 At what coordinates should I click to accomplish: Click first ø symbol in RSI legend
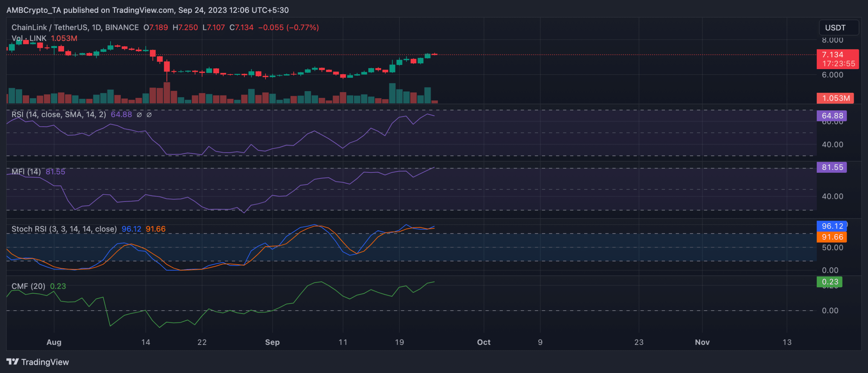pyautogui.click(x=139, y=115)
